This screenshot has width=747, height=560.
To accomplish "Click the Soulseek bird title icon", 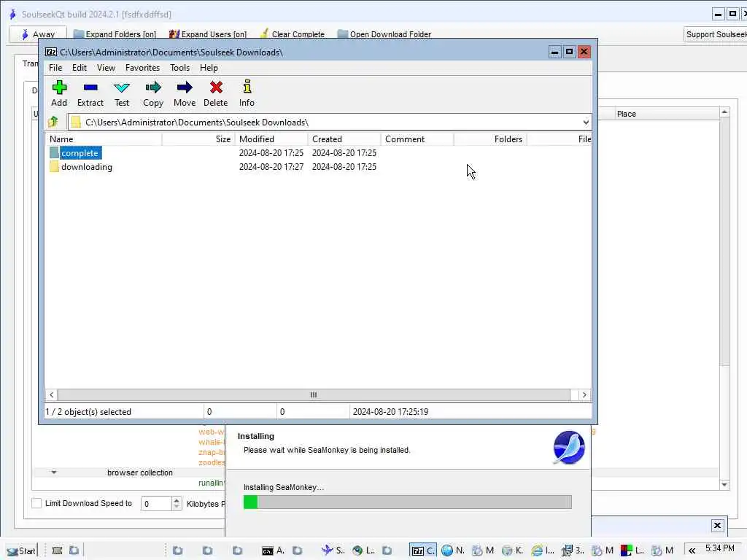I will click(x=13, y=15).
